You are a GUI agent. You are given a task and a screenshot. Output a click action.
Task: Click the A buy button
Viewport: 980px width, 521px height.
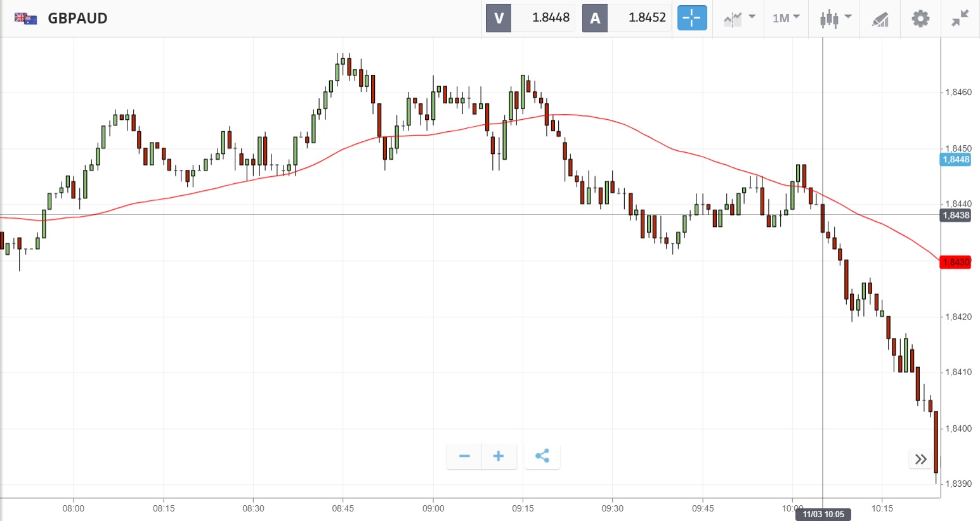point(595,18)
